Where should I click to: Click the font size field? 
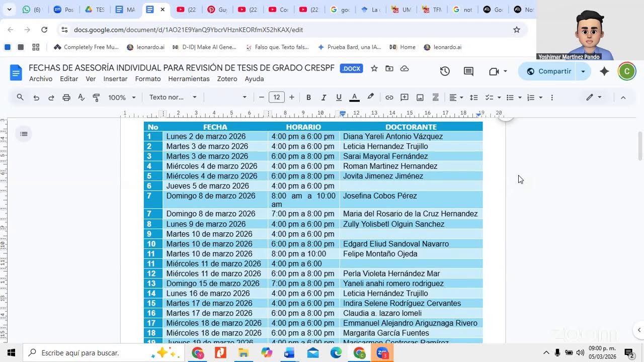(276, 98)
